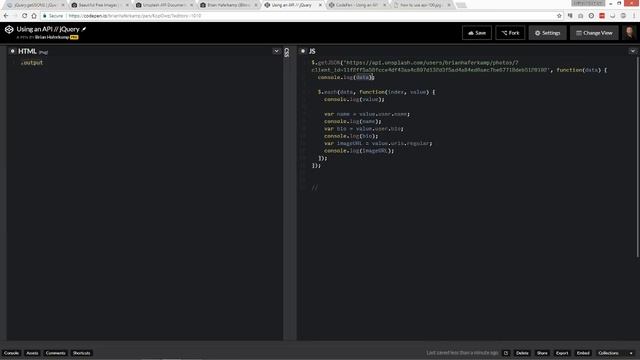
Task: Delete this pen
Action: click(522, 353)
